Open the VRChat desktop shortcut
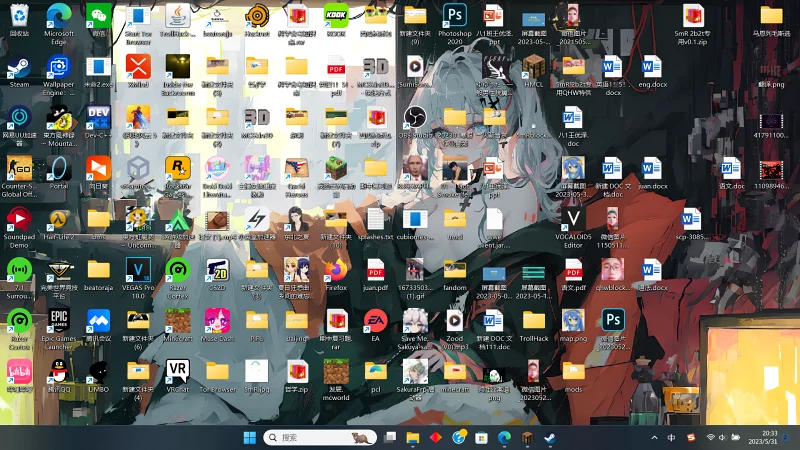This screenshot has width=800, height=450. coord(178,377)
